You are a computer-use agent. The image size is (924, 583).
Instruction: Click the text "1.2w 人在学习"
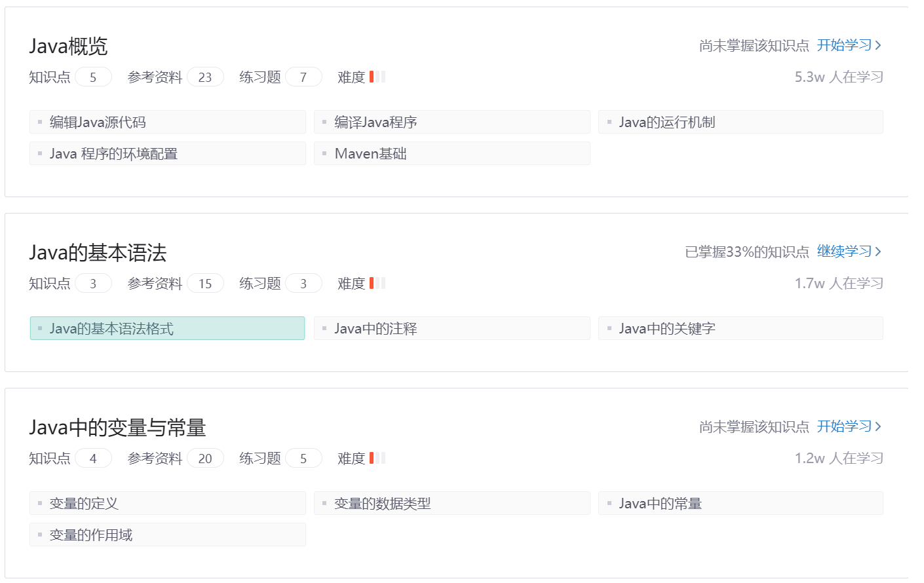[x=839, y=459]
